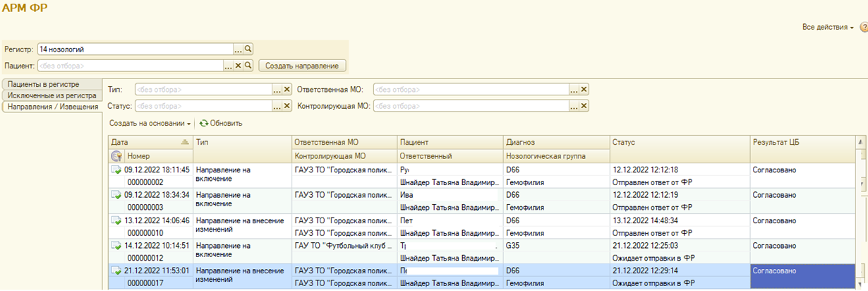Click document icon of record 000000002 row
The width and height of the screenshot is (868, 291).
pyautogui.click(x=116, y=170)
